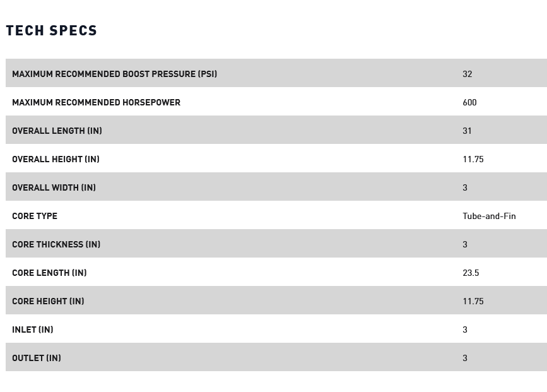Select the Overall Length (IN) label
This screenshot has width=547, height=392.
tap(57, 131)
